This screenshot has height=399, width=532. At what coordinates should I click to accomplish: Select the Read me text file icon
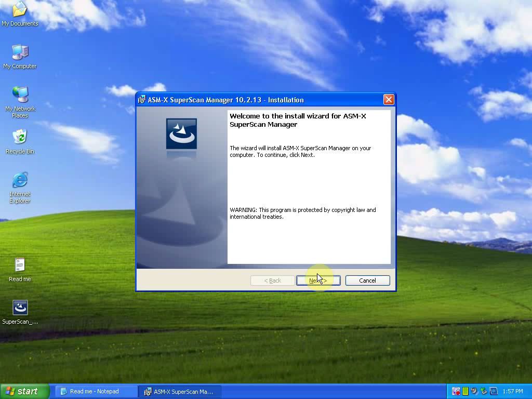pyautogui.click(x=20, y=270)
